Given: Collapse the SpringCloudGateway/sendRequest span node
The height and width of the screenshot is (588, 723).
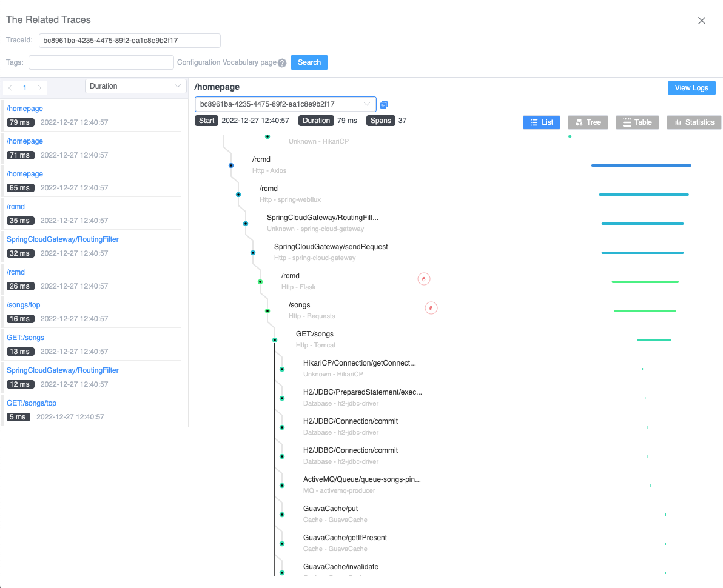Looking at the screenshot, I should [x=253, y=253].
